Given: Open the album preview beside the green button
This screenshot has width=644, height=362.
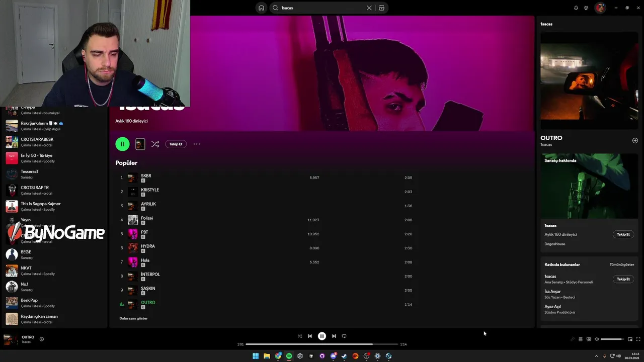Looking at the screenshot, I should (140, 144).
